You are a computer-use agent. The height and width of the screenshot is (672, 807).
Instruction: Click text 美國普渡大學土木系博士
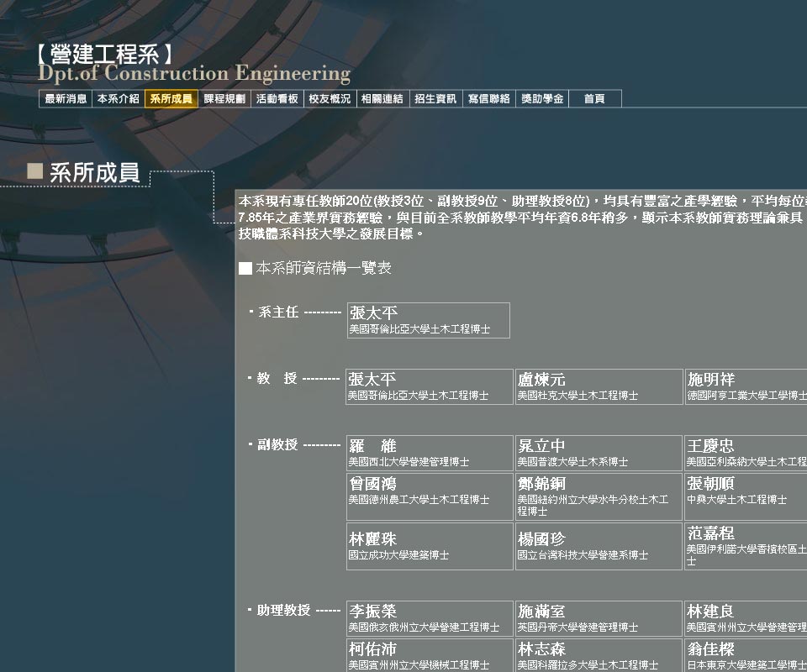pyautogui.click(x=572, y=462)
